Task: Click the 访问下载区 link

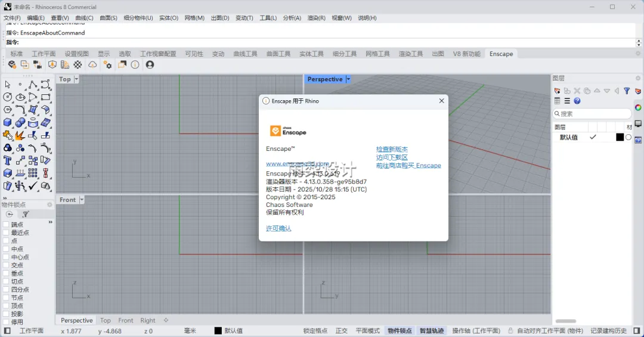Action: 392,157
